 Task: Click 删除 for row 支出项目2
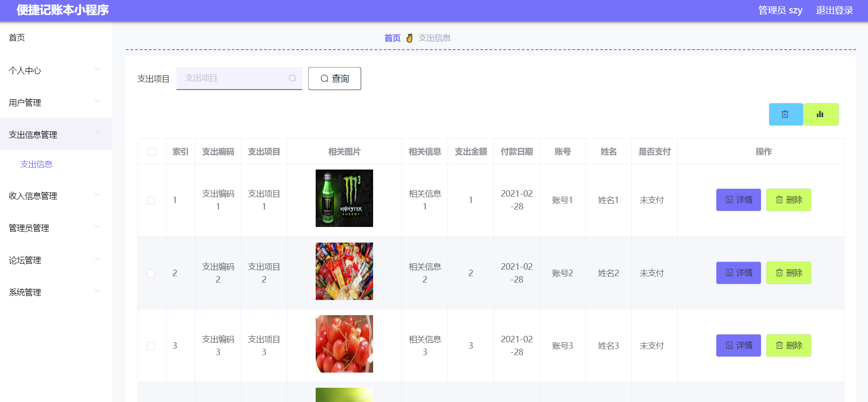pyautogui.click(x=789, y=273)
